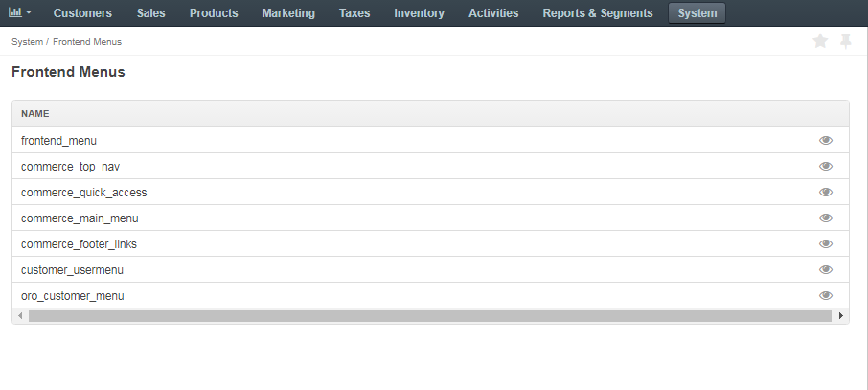Pin this page using pushpin icon
The image size is (868, 390).
pos(845,41)
